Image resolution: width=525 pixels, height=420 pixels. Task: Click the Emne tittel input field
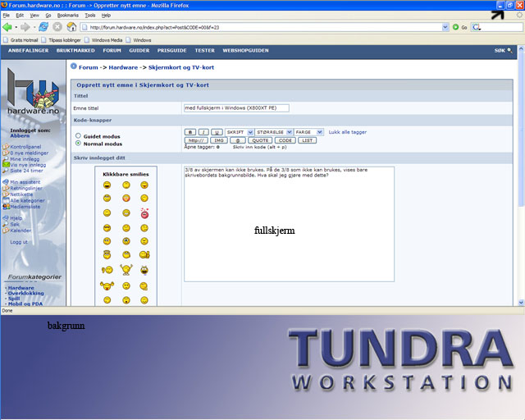click(x=236, y=108)
